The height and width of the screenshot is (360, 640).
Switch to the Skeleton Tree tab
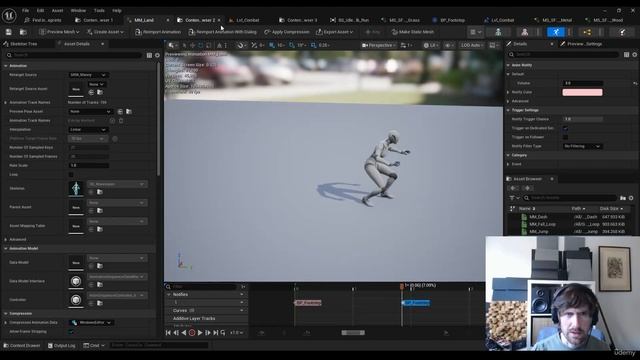click(x=20, y=44)
